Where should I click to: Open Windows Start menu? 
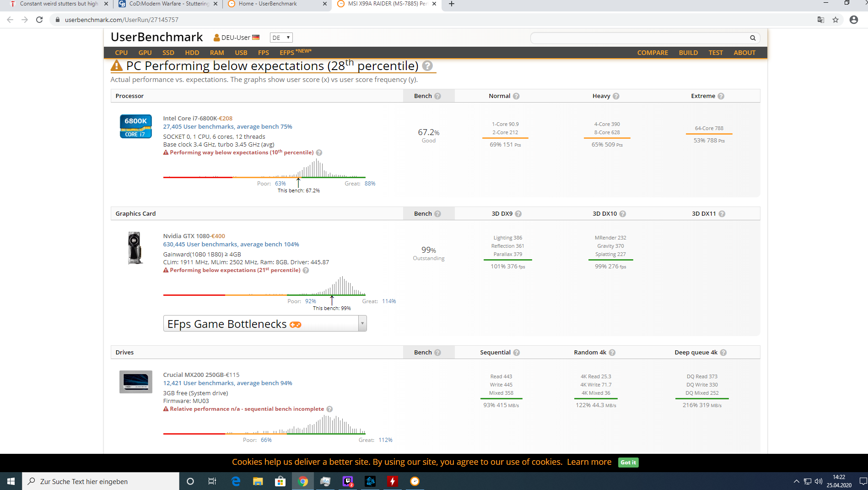click(11, 481)
